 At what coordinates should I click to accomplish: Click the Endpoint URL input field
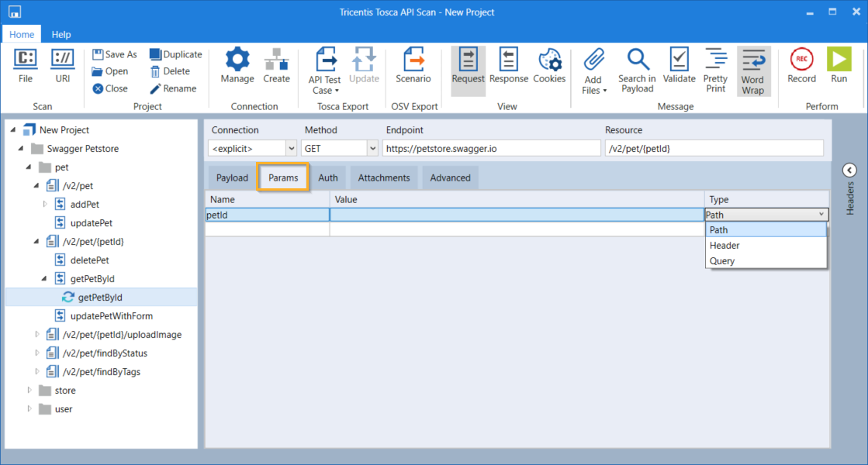(x=491, y=148)
